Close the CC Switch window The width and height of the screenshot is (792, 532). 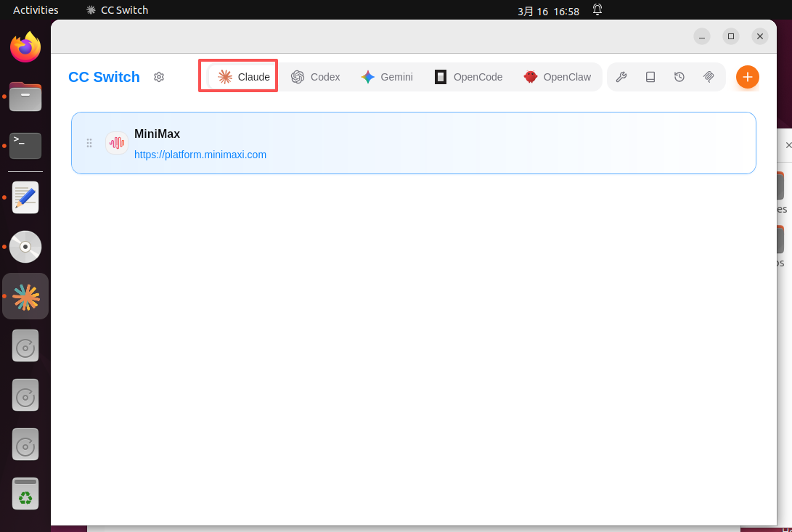760,36
